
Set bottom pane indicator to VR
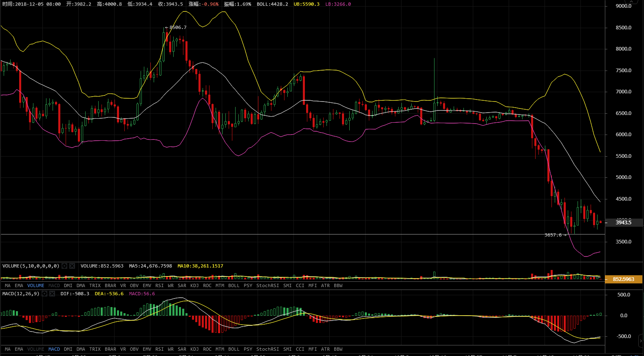(x=123, y=349)
